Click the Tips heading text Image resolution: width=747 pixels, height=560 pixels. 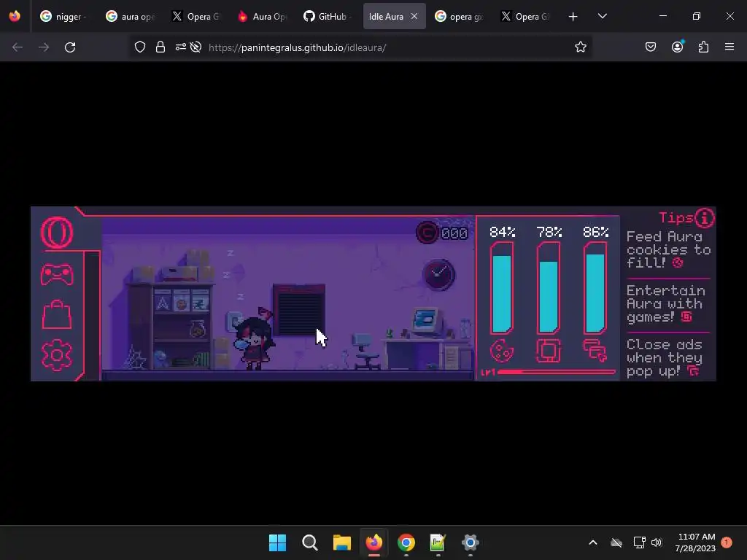pos(676,217)
